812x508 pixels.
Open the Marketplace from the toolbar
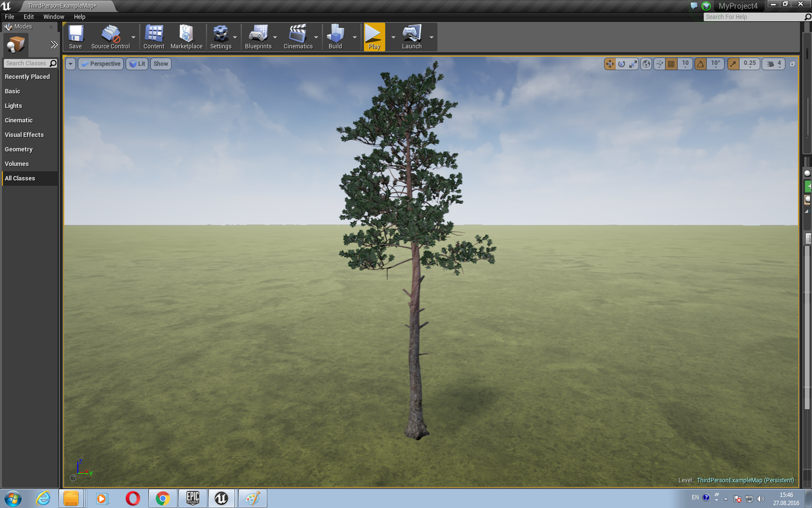(186, 37)
